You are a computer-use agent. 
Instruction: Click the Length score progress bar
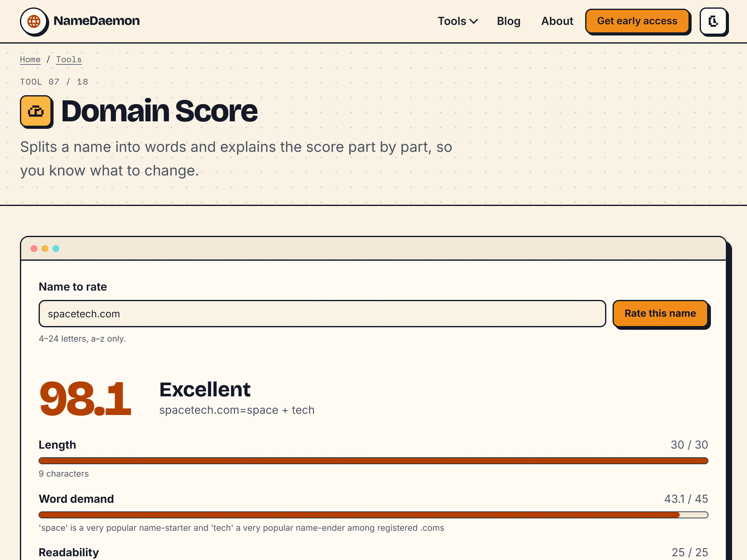pyautogui.click(x=373, y=461)
